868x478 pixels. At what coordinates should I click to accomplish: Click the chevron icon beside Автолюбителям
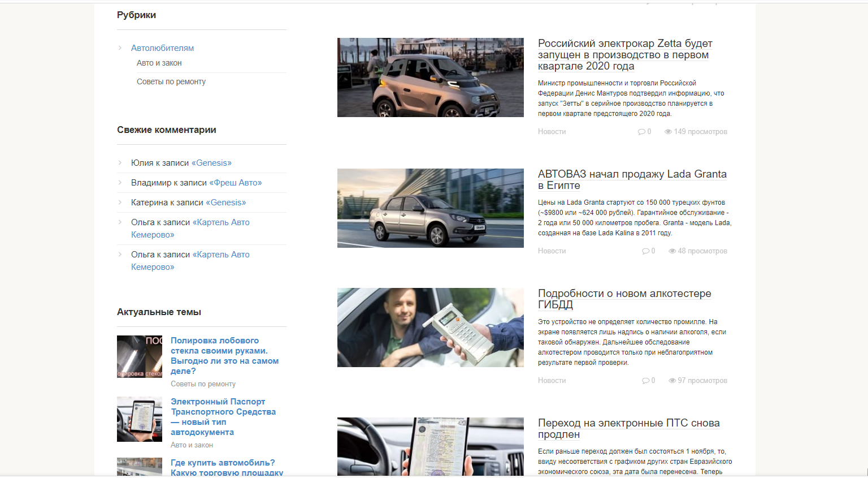120,48
